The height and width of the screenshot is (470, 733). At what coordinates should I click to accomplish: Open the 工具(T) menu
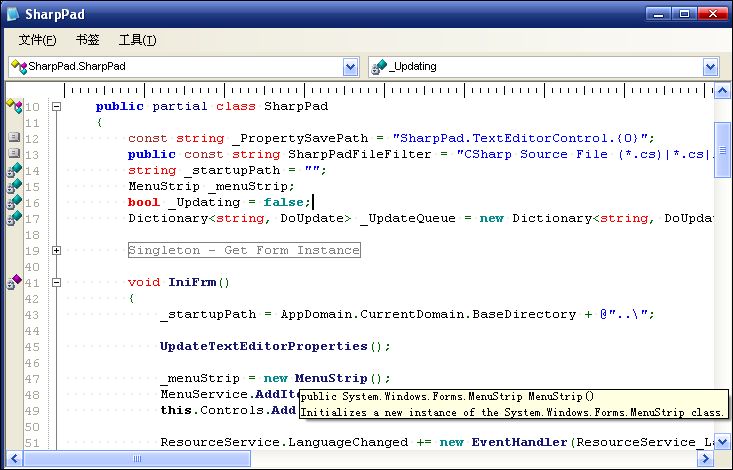click(137, 40)
